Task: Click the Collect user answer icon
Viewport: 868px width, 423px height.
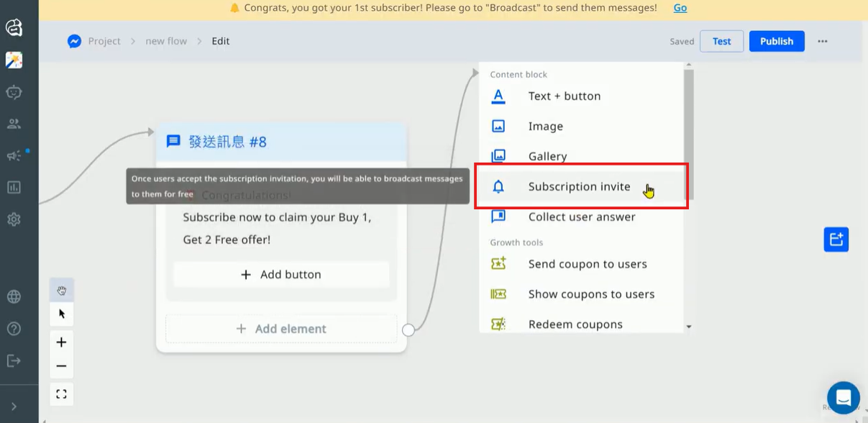Action: (x=498, y=217)
